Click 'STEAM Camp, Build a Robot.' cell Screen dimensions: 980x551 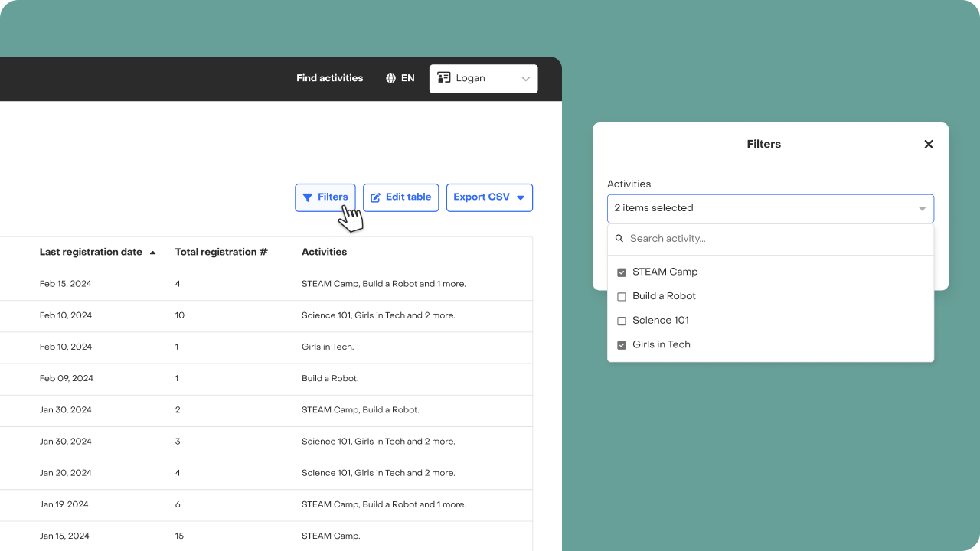coord(361,410)
